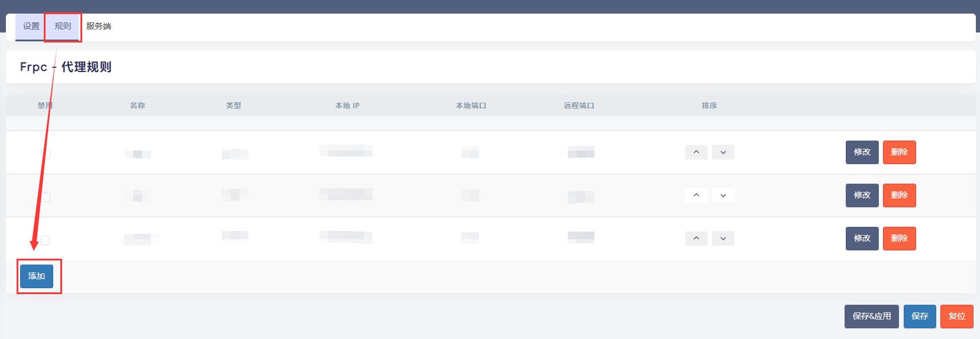Click the 排序 column header

[x=709, y=106]
